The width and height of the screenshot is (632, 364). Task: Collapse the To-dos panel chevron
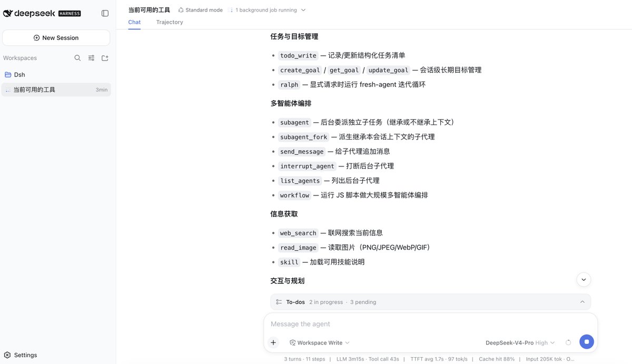[x=582, y=302]
